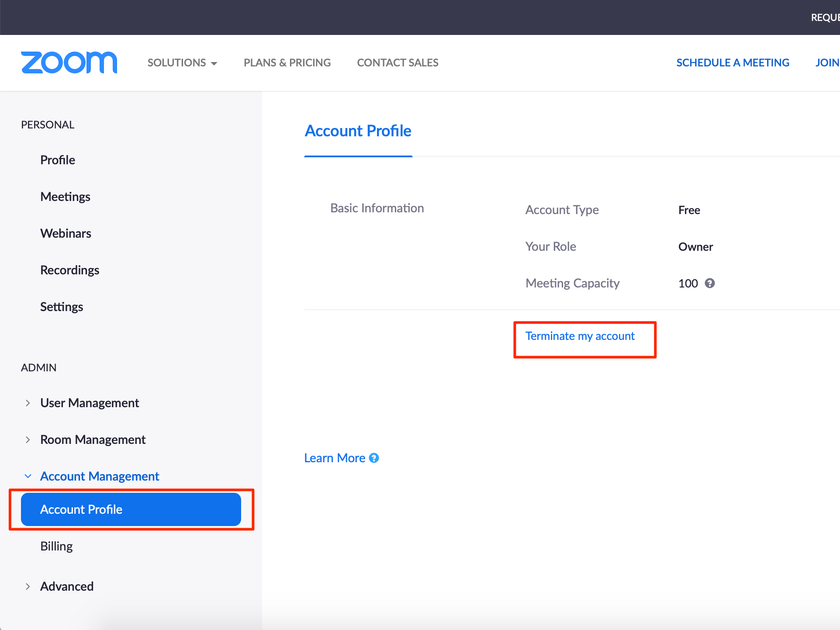Image resolution: width=840 pixels, height=630 pixels.
Task: Collapse Account Management section
Action: coord(100,476)
